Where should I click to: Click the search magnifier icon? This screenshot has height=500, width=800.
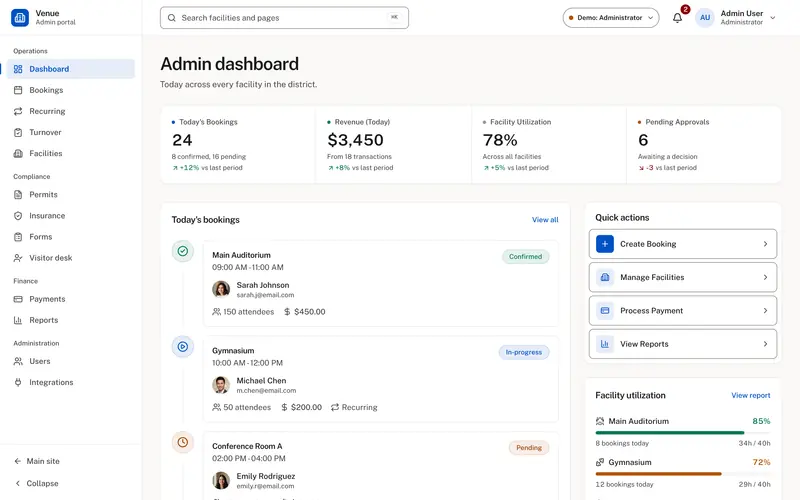(172, 18)
